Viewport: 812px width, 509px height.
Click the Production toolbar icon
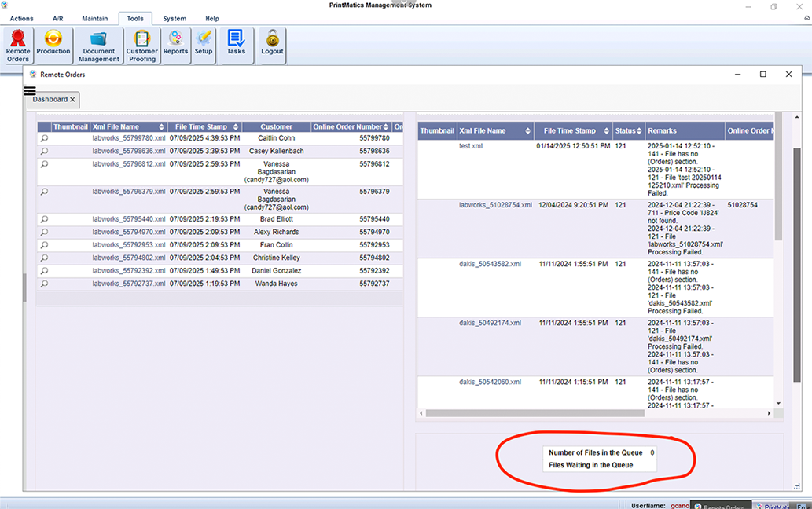53,46
